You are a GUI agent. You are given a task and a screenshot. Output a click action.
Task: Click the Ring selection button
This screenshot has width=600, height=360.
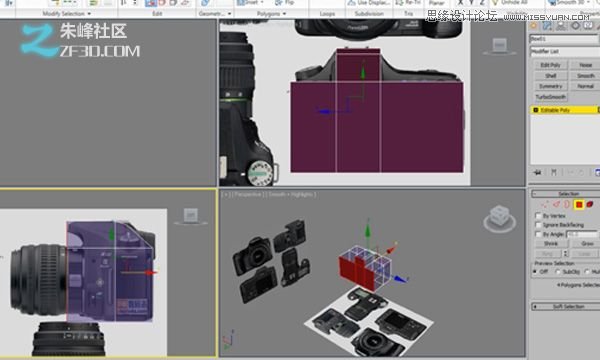[548, 254]
